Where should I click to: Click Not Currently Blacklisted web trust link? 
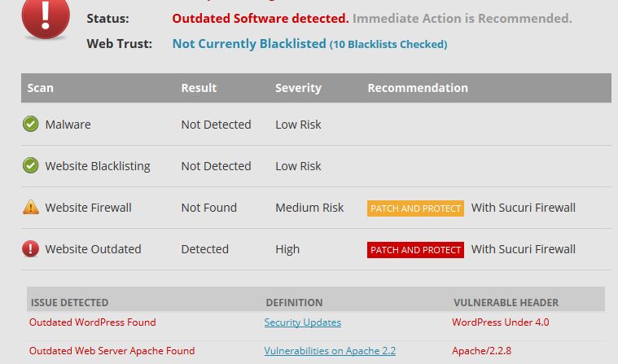click(249, 43)
